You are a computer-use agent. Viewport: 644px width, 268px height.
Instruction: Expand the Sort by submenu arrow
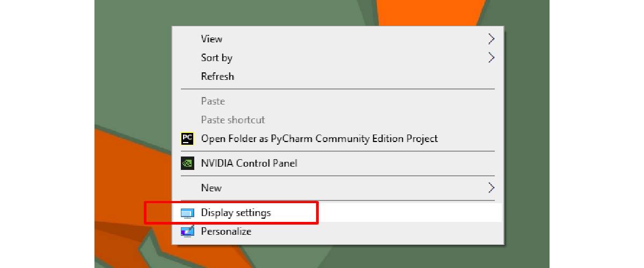coord(491,57)
